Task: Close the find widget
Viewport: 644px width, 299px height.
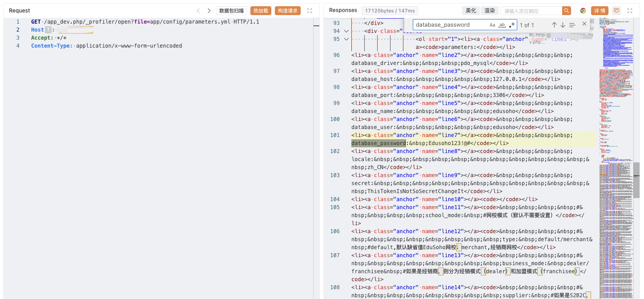Action: tap(584, 24)
